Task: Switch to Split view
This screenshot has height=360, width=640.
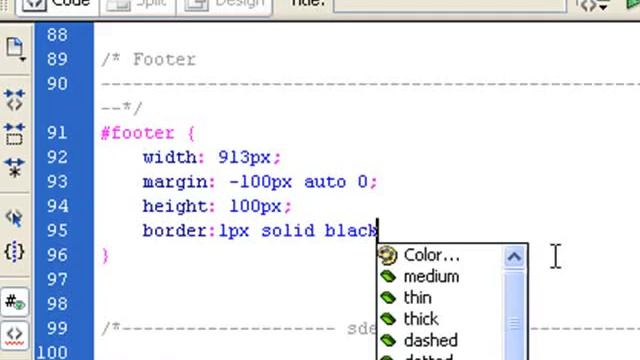Action: (138, 6)
